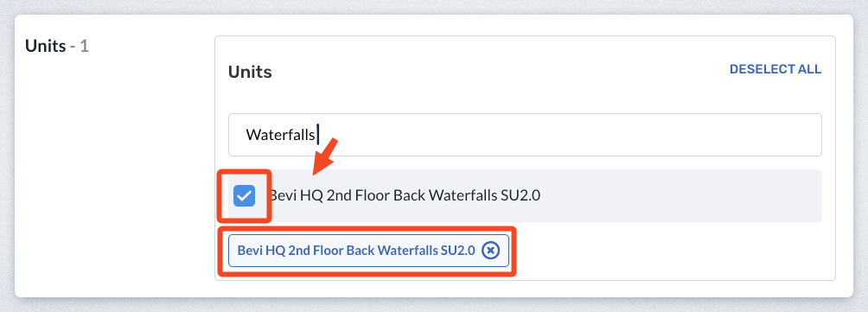Focus the Waterfalls search field
This screenshot has height=312, width=868.
click(525, 135)
